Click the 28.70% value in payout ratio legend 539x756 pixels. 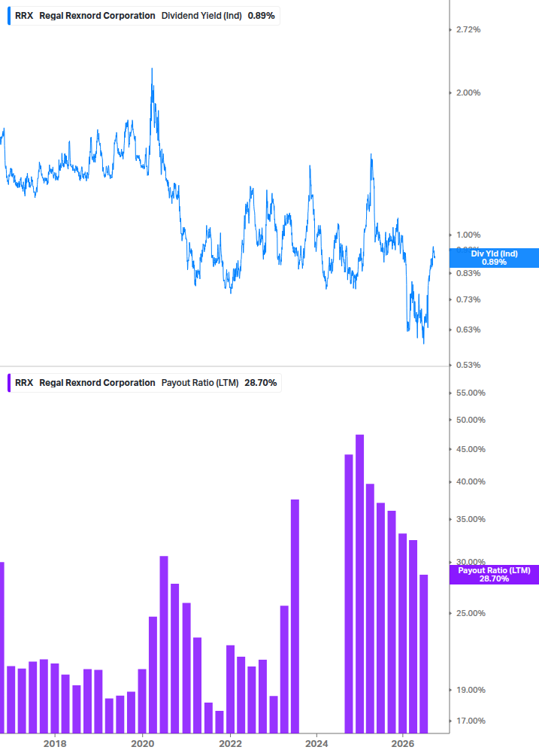pyautogui.click(x=261, y=383)
